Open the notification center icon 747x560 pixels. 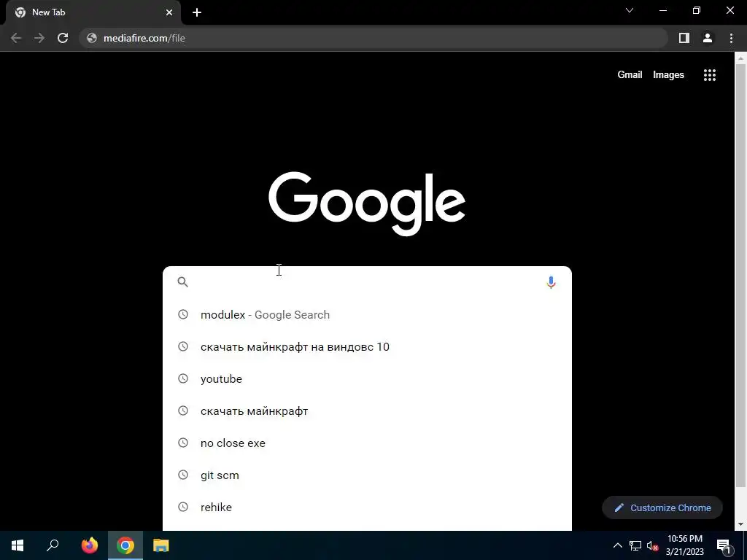pos(724,545)
